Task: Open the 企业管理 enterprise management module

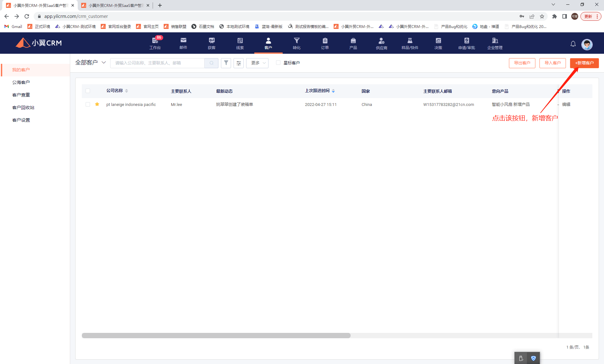Action: [495, 43]
